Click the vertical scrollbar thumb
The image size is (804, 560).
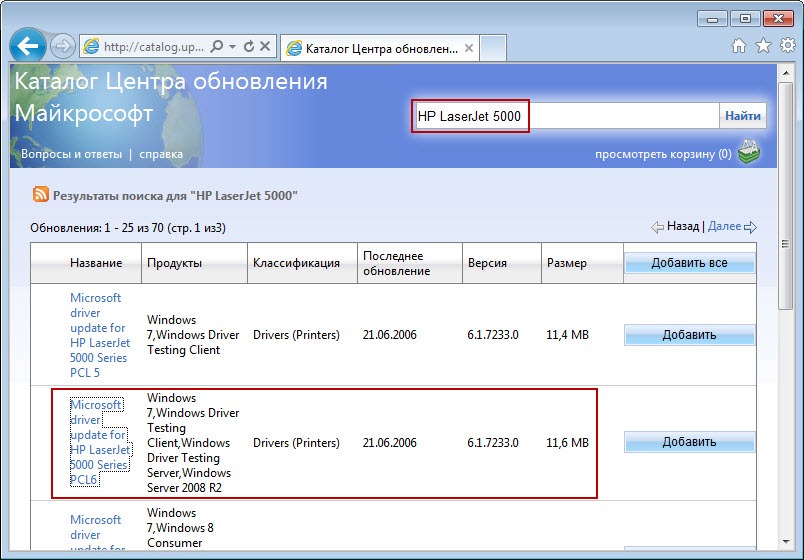786,195
